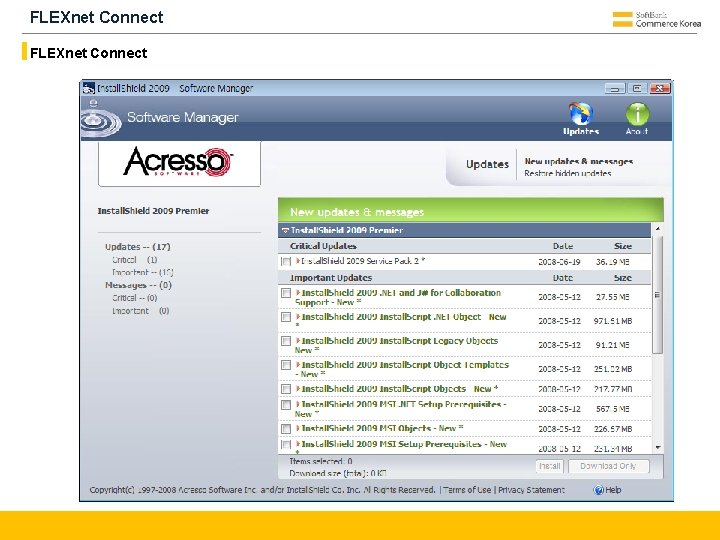Check the InstallScript Legacy Objects checkbox

286,341
